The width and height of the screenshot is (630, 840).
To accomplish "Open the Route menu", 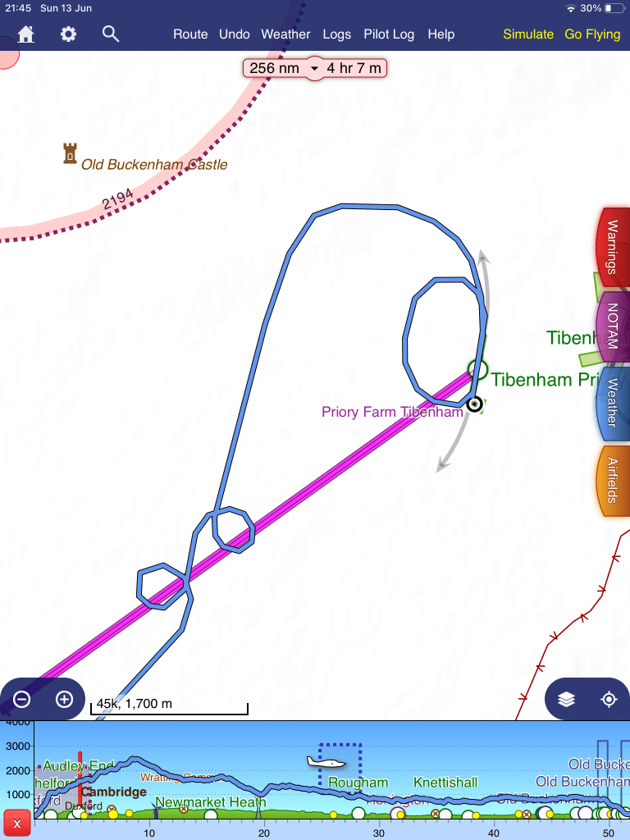I will (190, 34).
